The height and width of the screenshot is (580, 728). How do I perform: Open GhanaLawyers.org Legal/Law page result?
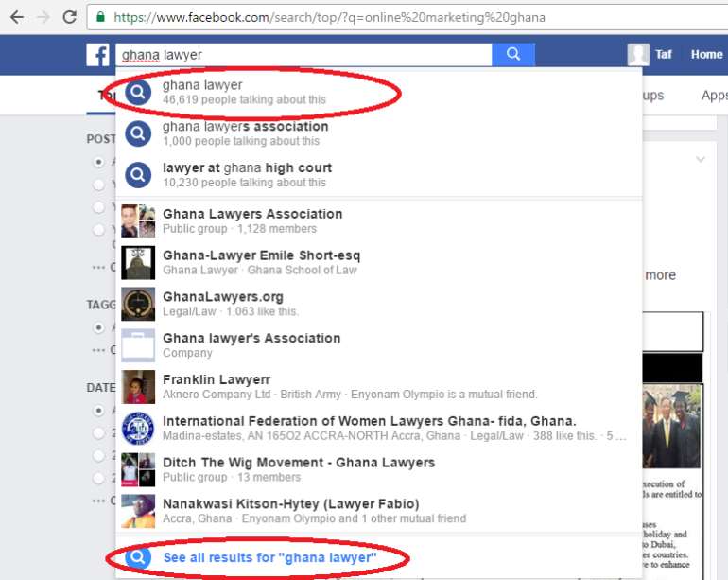[x=379, y=304]
